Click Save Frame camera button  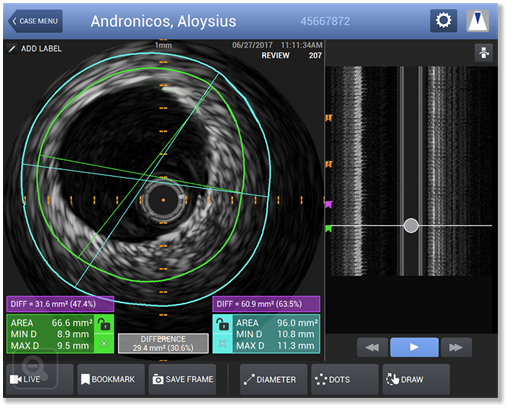[182, 379]
